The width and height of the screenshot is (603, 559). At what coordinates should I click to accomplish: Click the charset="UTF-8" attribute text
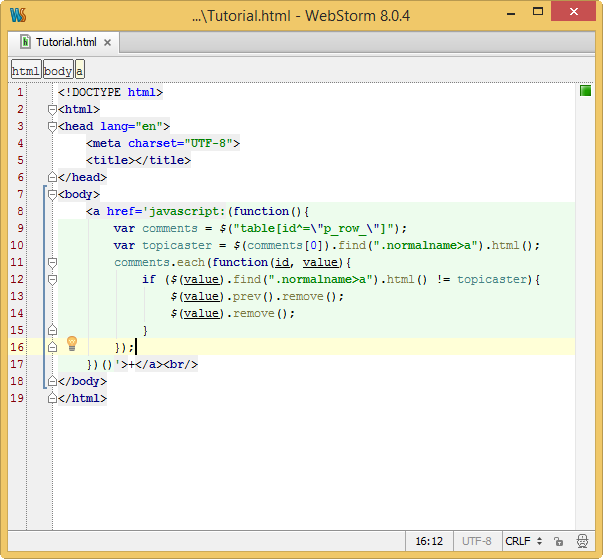180,143
